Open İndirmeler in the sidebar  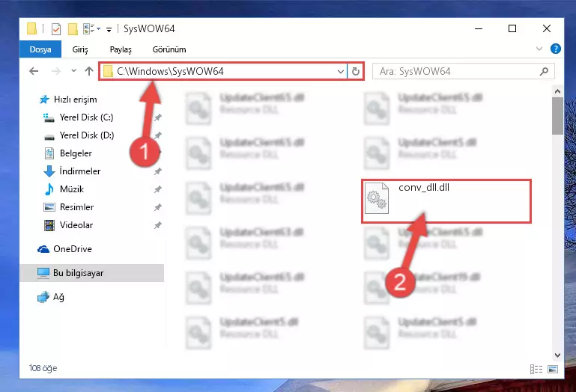pos(79,171)
